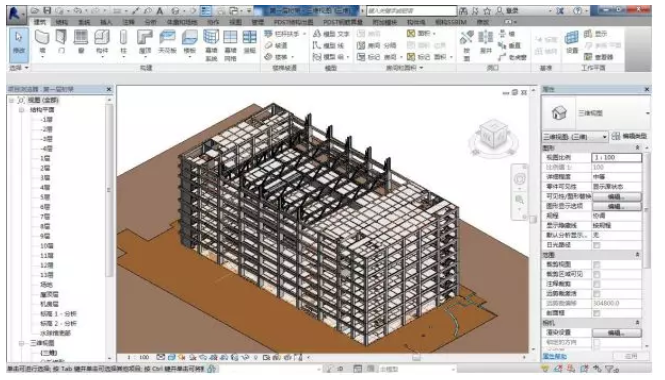
Task: Click the Save icon in quick access toolbar
Action: 47,10
